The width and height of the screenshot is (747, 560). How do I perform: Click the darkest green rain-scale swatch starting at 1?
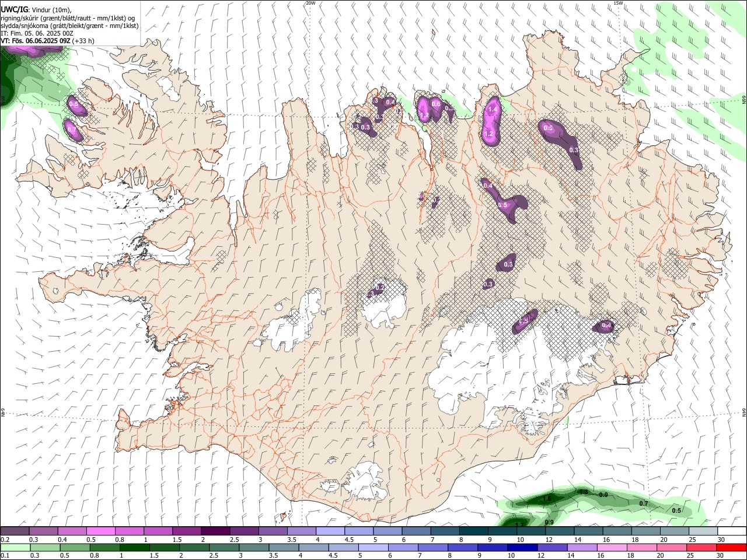[134, 547]
